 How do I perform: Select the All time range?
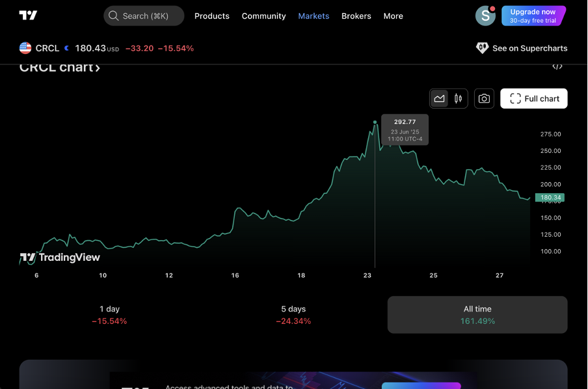pyautogui.click(x=477, y=315)
